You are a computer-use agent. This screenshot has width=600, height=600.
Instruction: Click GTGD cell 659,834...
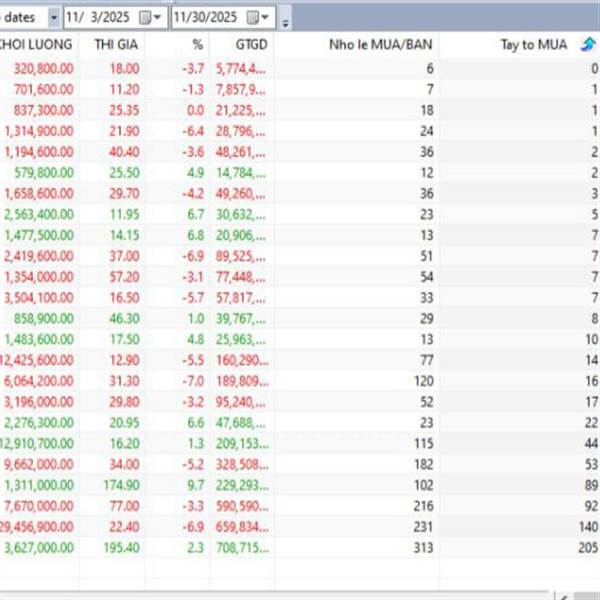pos(242,527)
